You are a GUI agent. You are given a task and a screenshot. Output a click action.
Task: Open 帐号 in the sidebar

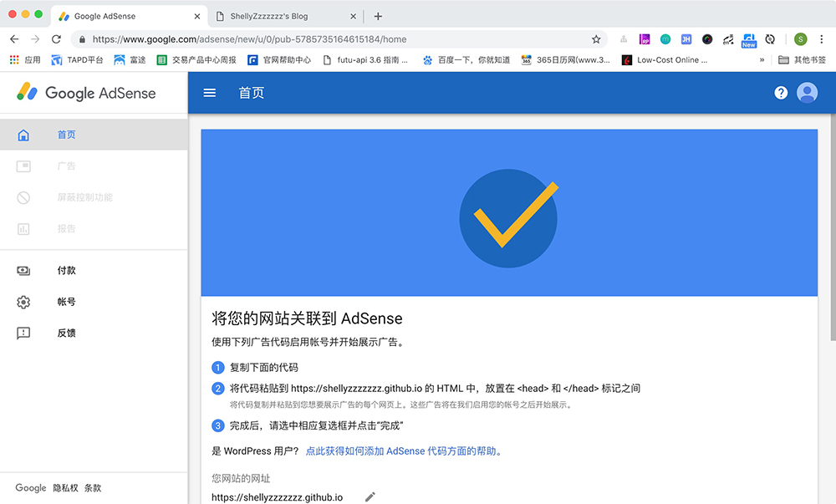point(94,302)
